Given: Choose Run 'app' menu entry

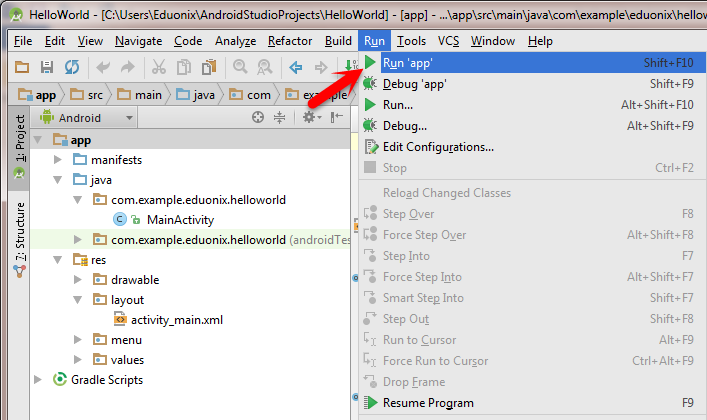Looking at the screenshot, I should pyautogui.click(x=533, y=63).
